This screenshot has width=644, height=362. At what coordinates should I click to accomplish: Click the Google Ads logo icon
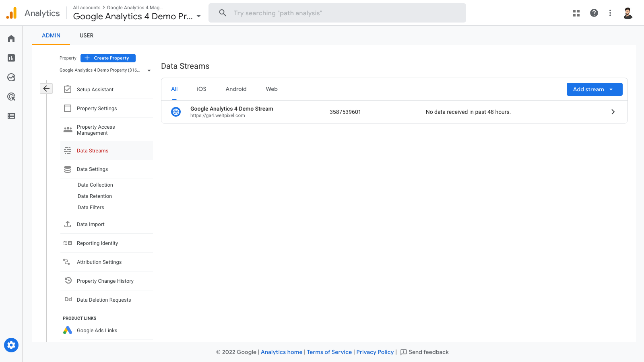68,330
